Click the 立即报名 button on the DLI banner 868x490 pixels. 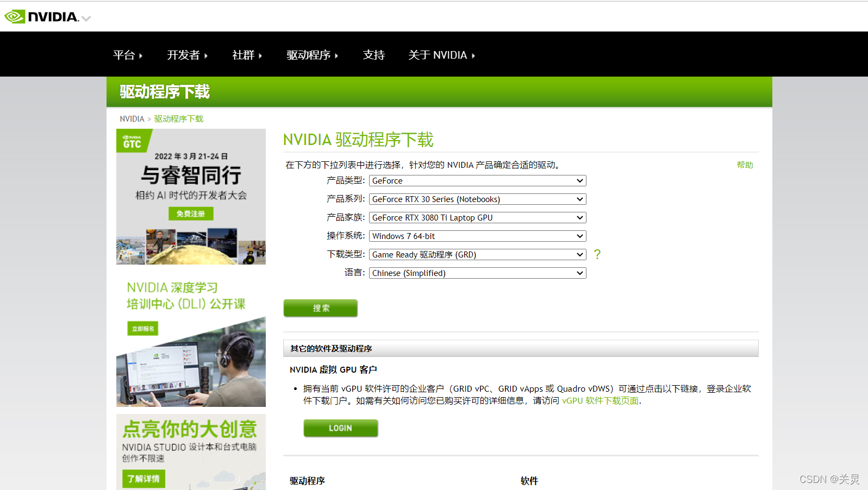point(143,329)
